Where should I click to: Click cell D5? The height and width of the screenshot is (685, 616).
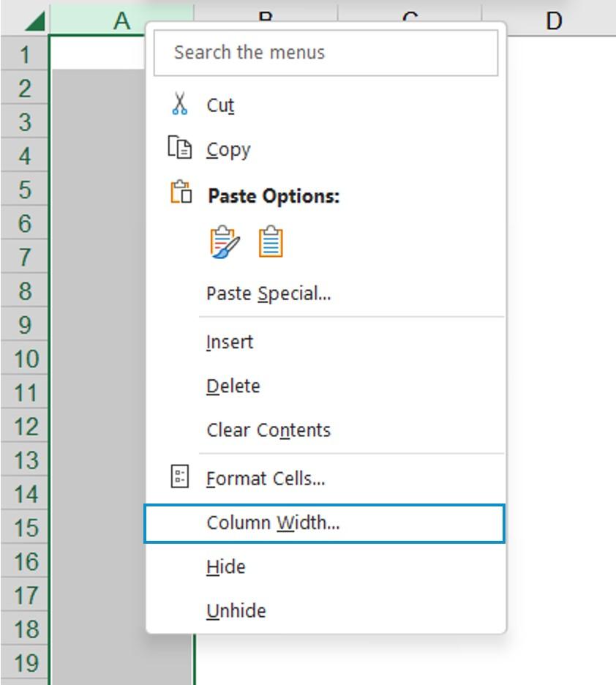(561, 188)
